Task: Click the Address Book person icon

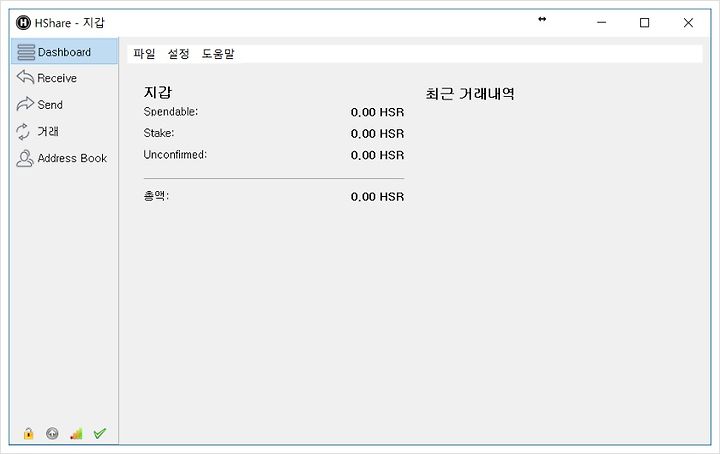Action: 24,158
